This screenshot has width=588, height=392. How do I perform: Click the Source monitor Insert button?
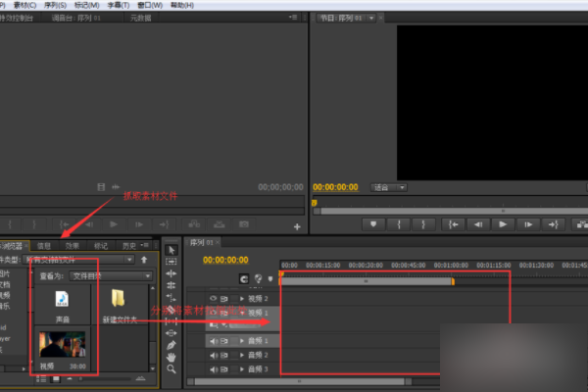194,224
